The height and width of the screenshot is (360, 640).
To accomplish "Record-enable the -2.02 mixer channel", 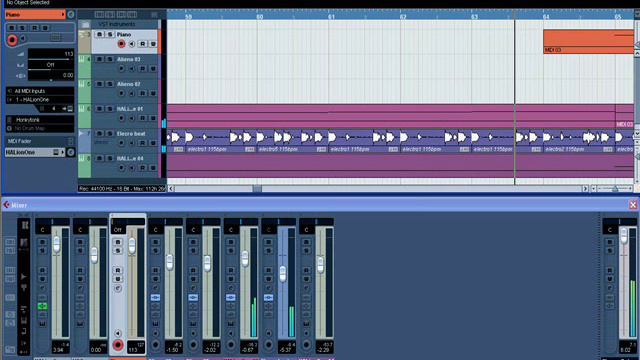I will coord(193,345).
